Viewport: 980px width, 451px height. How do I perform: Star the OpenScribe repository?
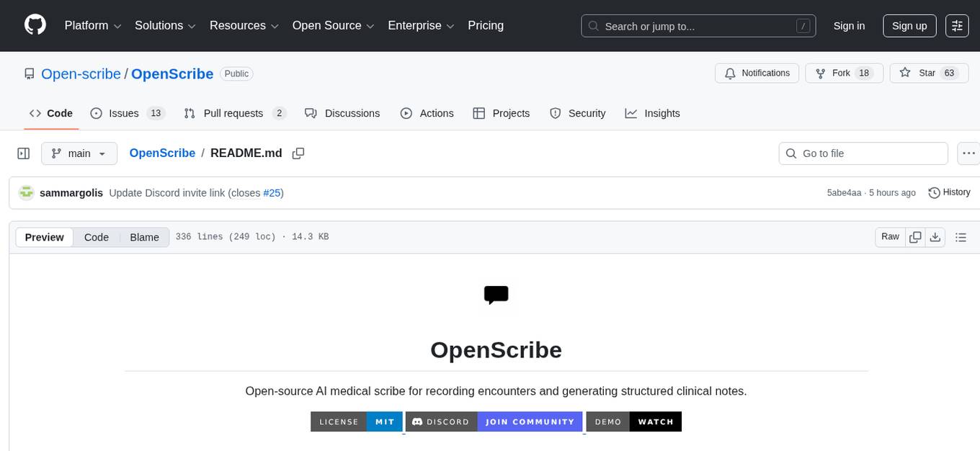(928, 73)
